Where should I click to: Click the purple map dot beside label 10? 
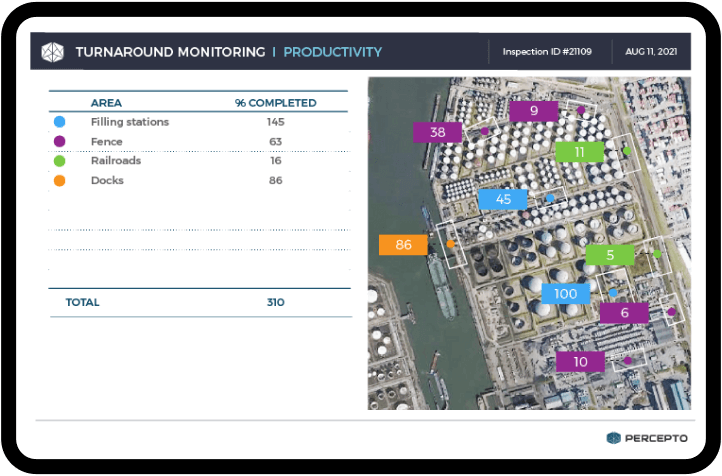coord(628,360)
